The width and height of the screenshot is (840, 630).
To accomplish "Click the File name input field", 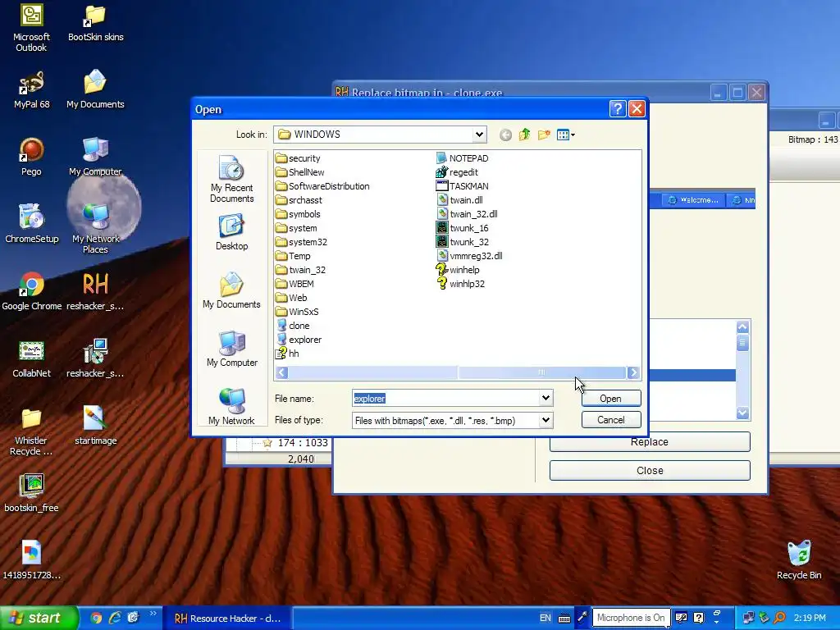I will click(445, 398).
